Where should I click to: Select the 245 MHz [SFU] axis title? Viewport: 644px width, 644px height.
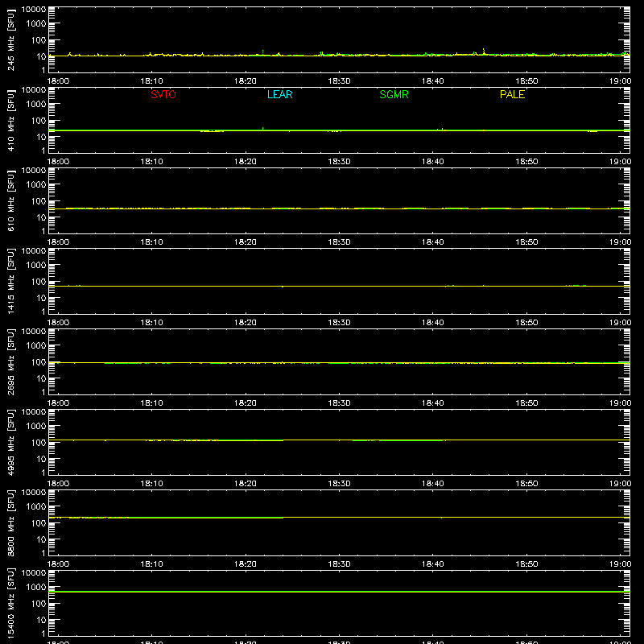tap(10, 39)
